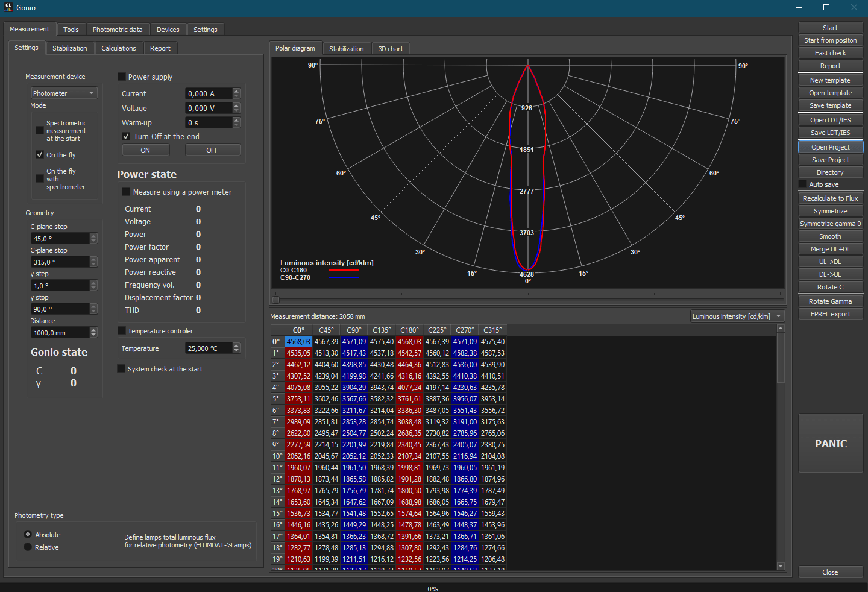Viewport: 868px width, 592px height.
Task: Click the Smooth button
Action: 831,236
